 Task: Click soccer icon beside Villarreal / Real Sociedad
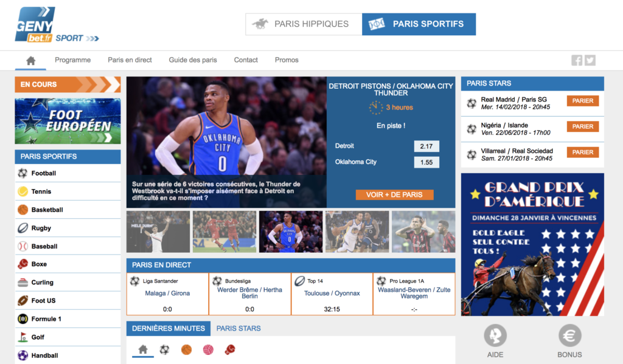(472, 155)
